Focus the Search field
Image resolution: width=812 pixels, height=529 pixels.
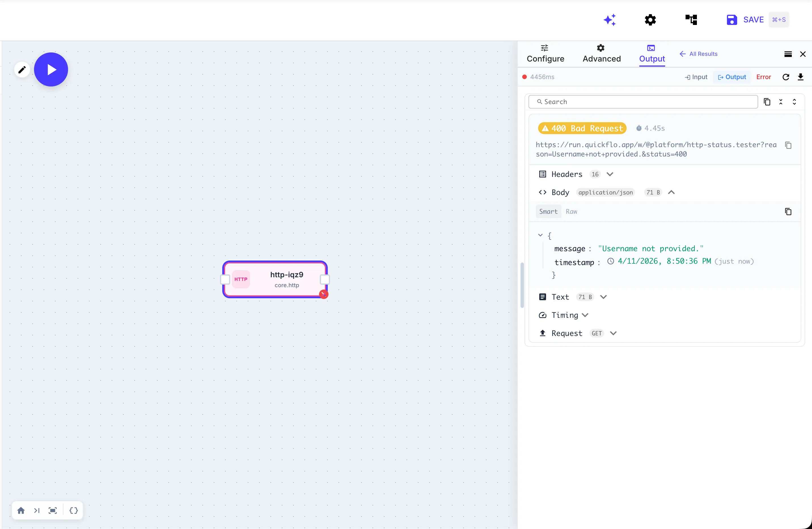(643, 102)
